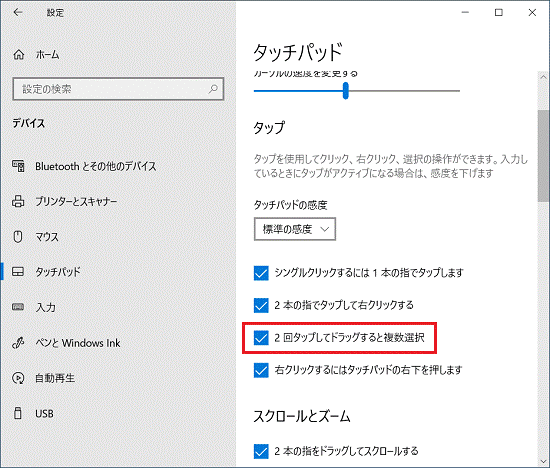Toggle 2 回タップしてドラッグすると複数選択 checkbox
This screenshot has height=468, width=550.
261,338
